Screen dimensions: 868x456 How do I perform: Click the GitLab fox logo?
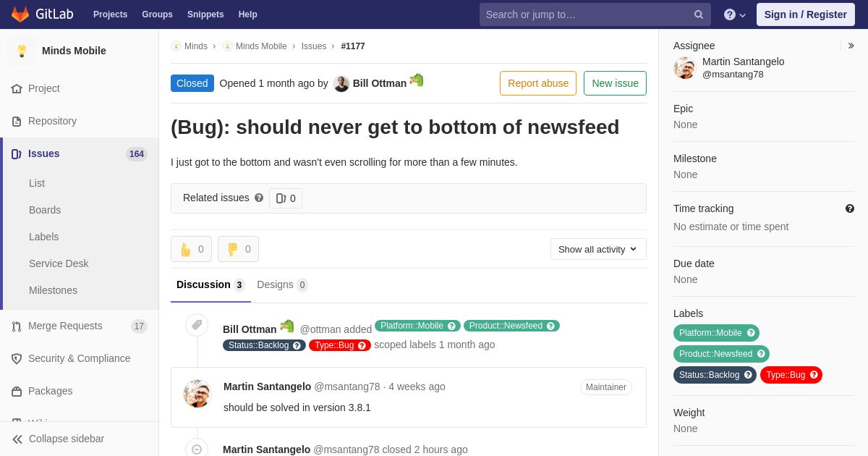[x=20, y=14]
